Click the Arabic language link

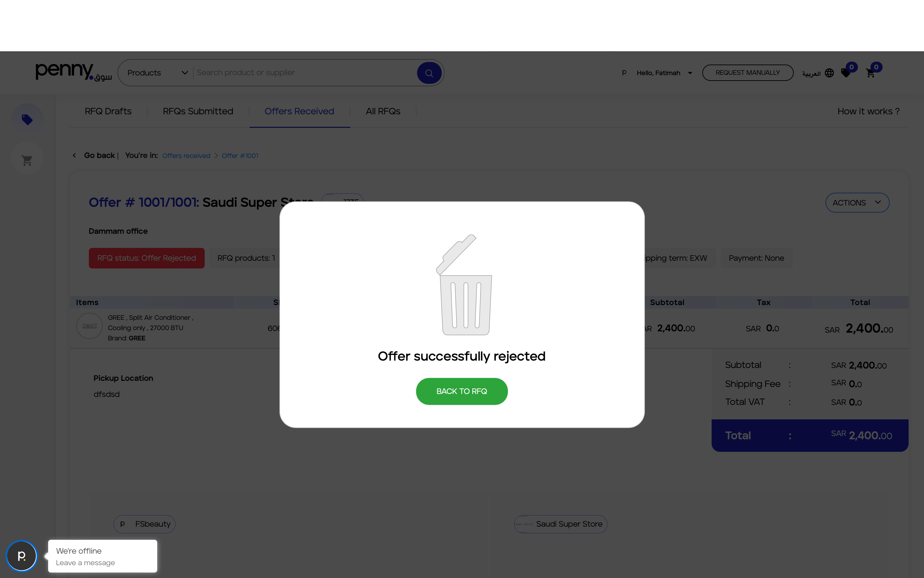click(x=811, y=73)
